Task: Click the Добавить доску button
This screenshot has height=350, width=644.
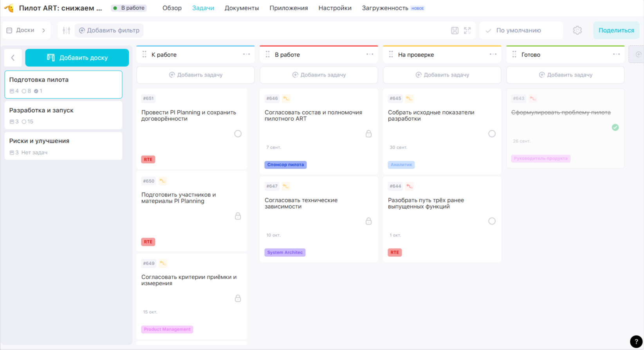Action: click(77, 58)
